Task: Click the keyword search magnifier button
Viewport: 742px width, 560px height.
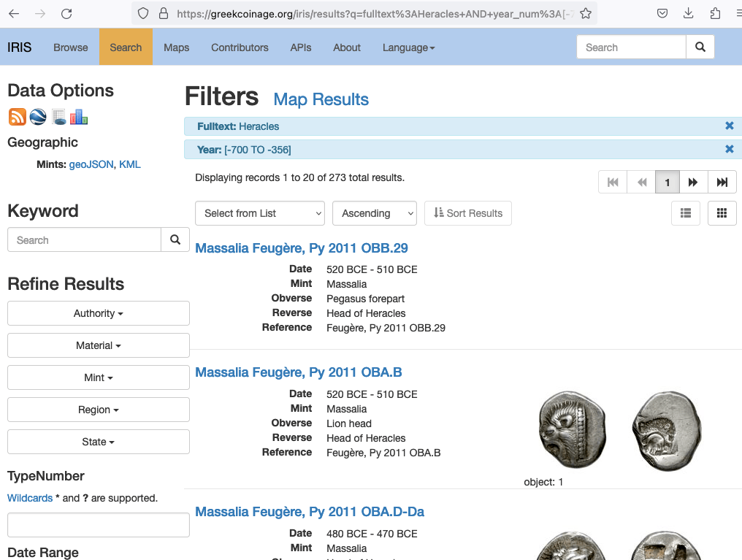Action: (175, 239)
